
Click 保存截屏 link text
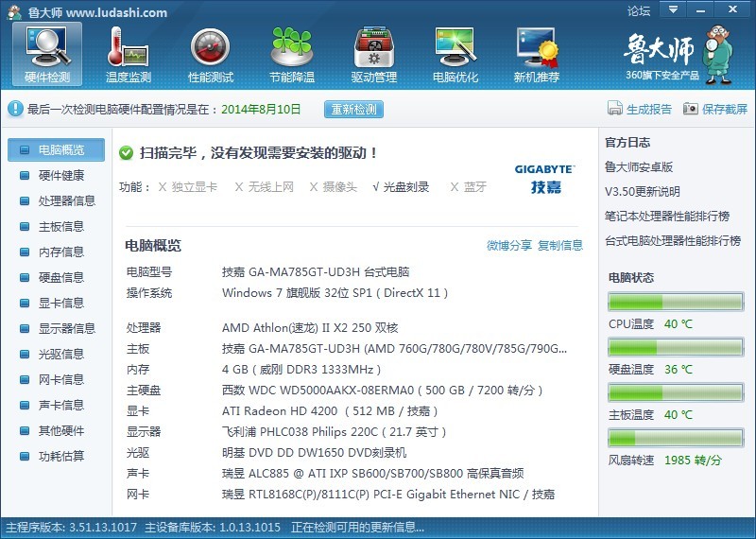pyautogui.click(x=725, y=109)
